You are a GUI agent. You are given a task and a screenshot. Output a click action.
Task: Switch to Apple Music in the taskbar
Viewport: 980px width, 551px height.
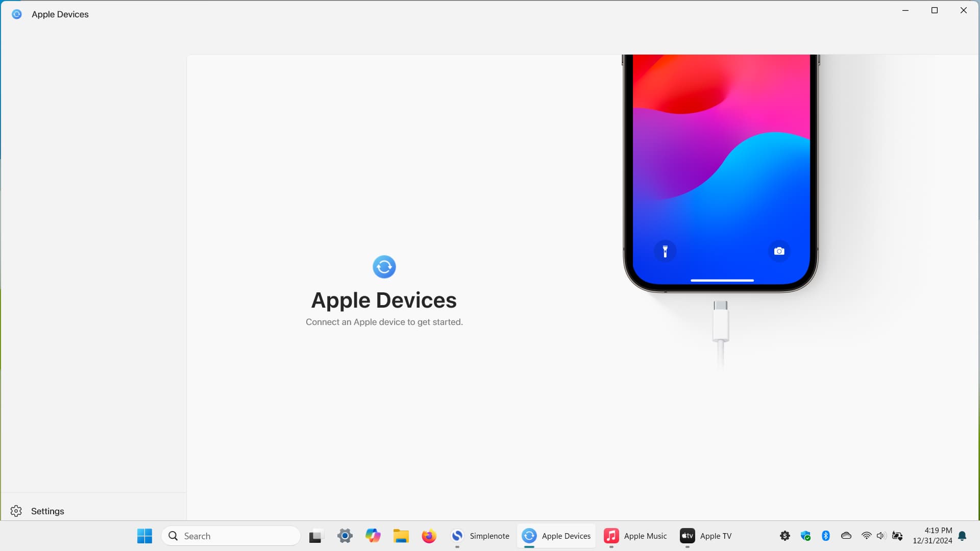click(635, 536)
